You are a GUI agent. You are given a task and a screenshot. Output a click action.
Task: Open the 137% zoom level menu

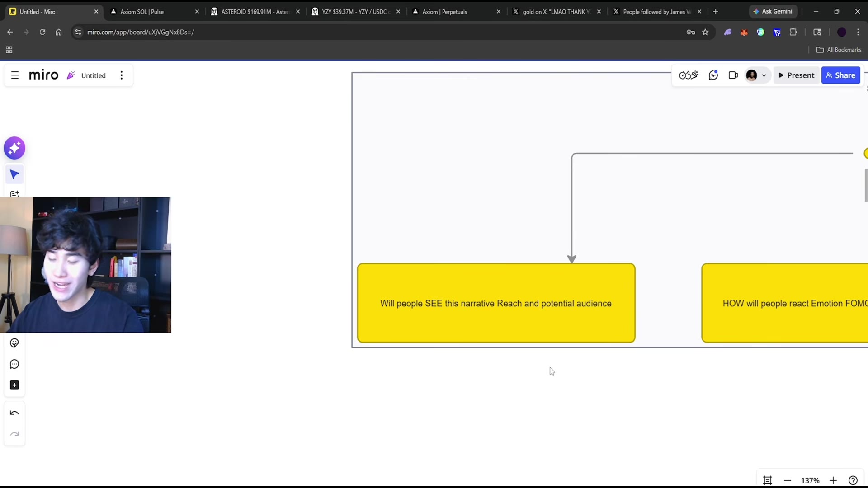[x=810, y=480]
